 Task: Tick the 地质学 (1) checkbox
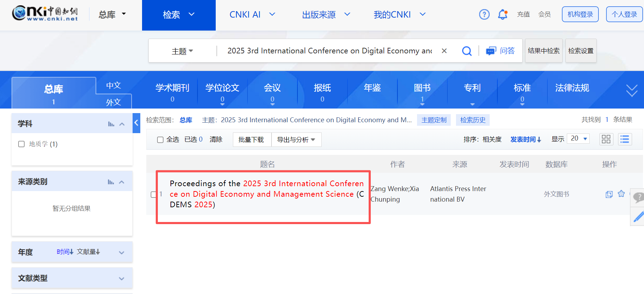click(21, 144)
